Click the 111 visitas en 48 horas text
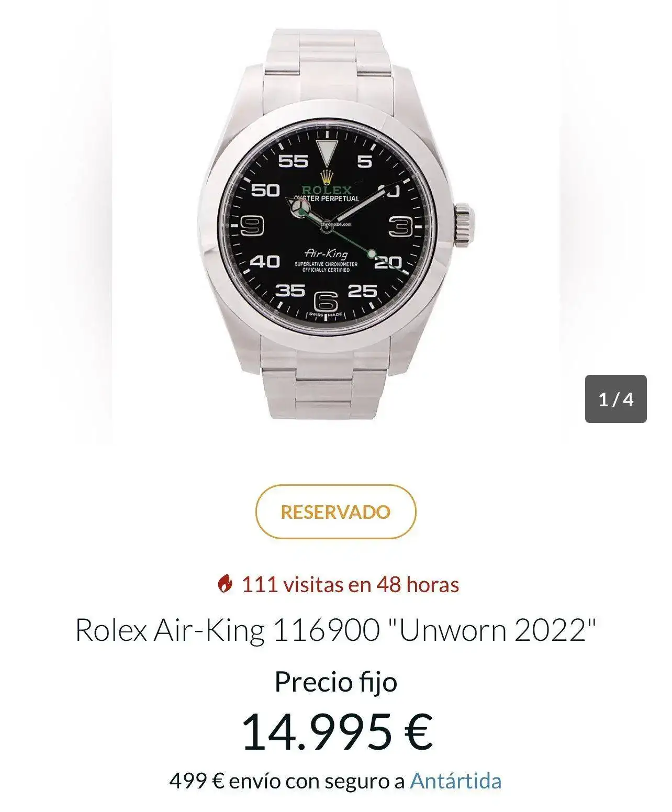The image size is (672, 812). tap(350, 584)
